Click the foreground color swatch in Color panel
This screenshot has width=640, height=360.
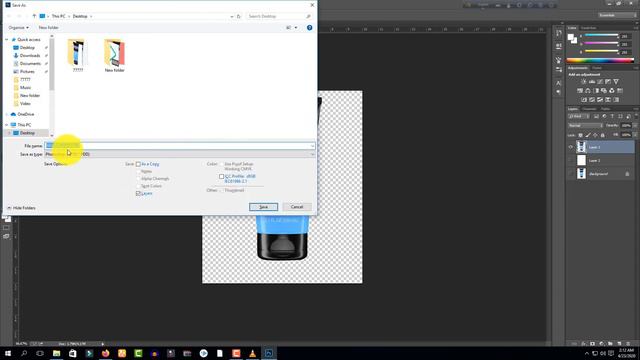click(x=571, y=38)
